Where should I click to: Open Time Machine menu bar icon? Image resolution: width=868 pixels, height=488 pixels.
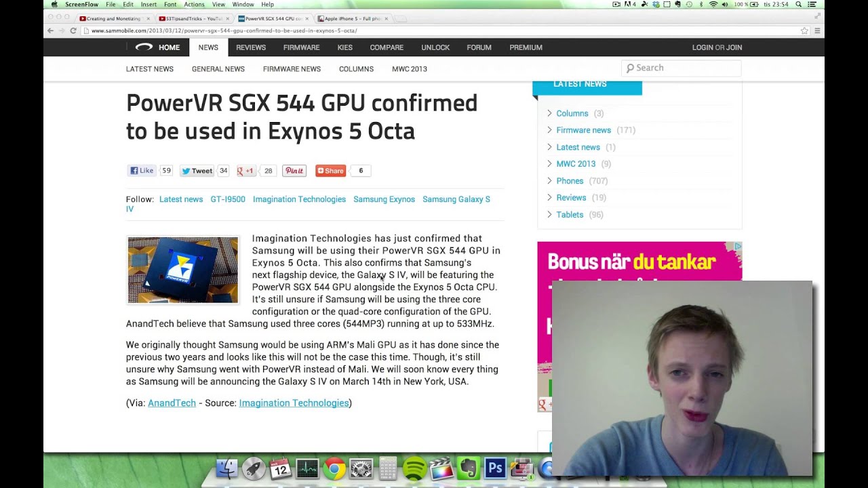pos(689,4)
